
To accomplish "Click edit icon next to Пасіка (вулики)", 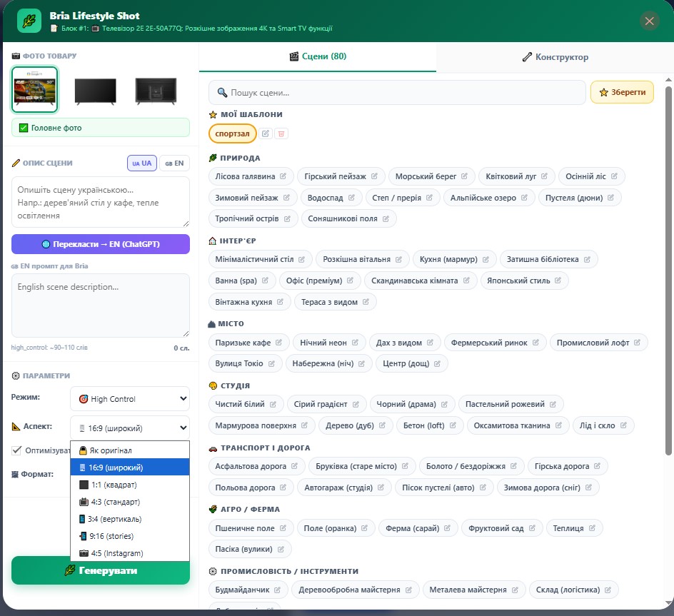I will (281, 550).
